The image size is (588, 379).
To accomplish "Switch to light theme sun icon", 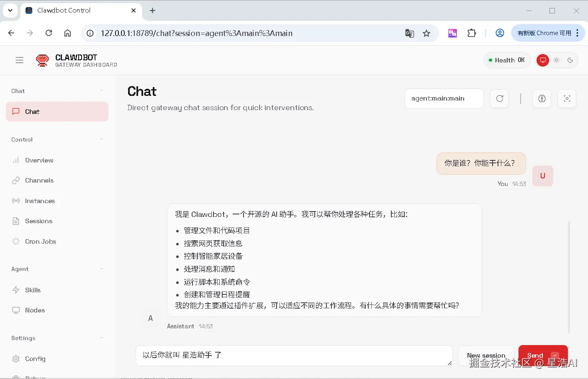I will point(557,60).
